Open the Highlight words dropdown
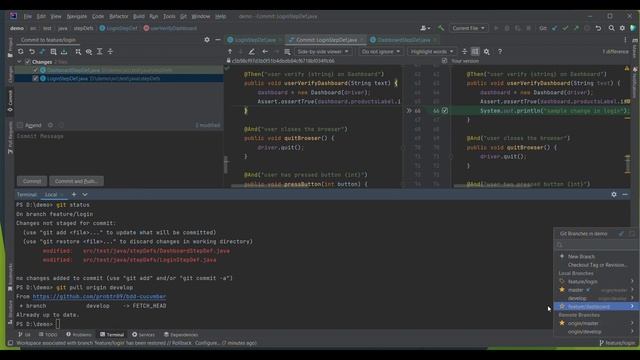This screenshot has height=360, width=640. click(432, 52)
